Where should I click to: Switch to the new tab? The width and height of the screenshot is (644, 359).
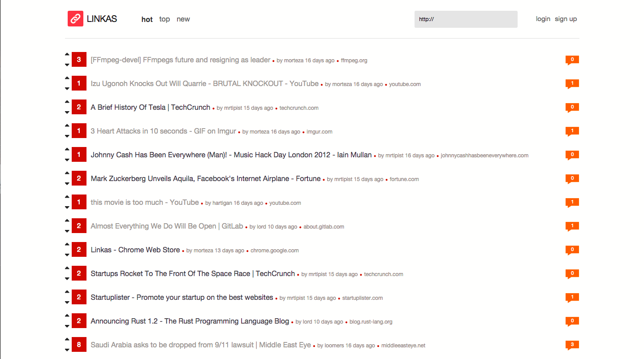tap(183, 19)
